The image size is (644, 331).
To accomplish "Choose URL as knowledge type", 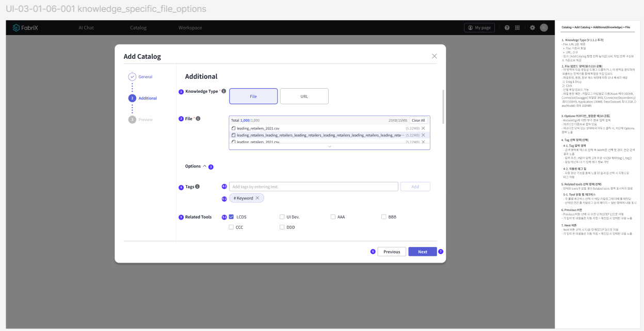I will (304, 96).
